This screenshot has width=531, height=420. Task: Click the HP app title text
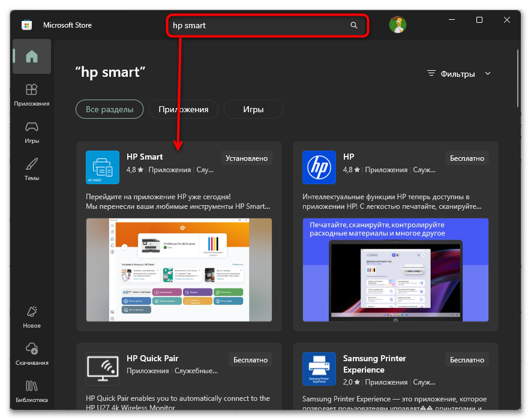349,157
